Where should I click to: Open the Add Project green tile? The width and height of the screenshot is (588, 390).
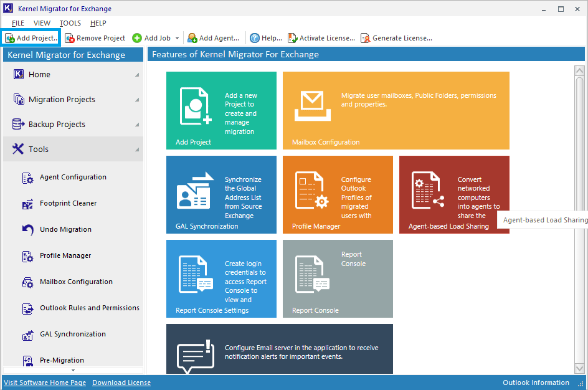click(221, 111)
